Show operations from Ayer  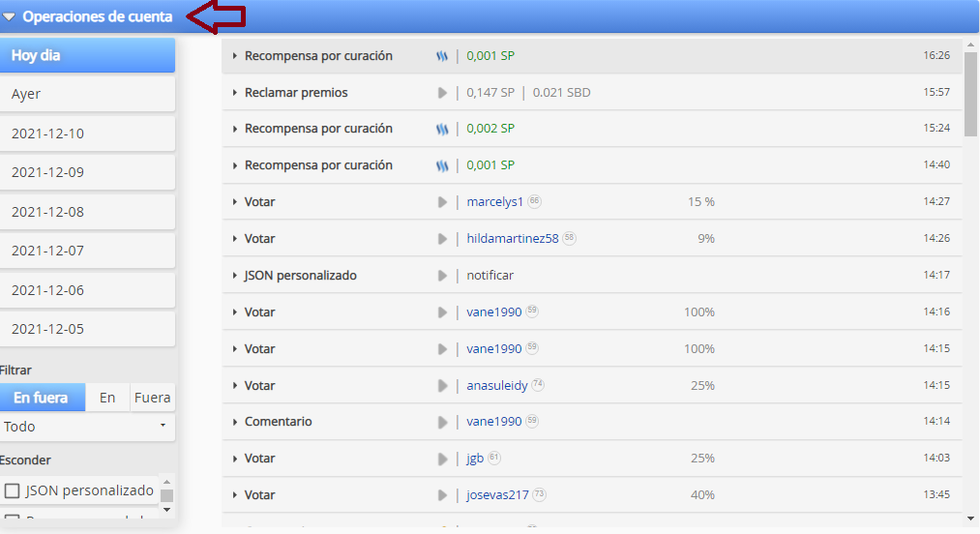coord(87,94)
